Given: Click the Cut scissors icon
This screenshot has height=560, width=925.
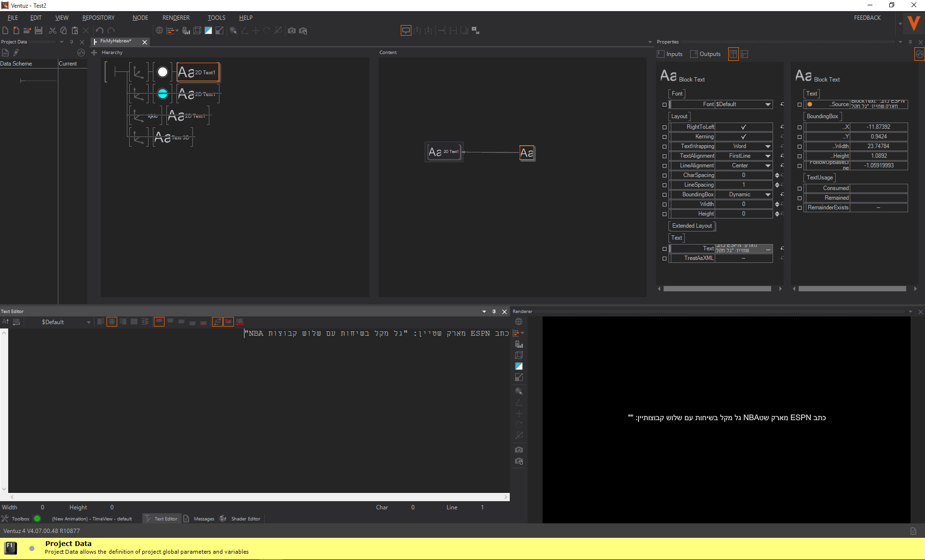Looking at the screenshot, I should click(x=53, y=30).
